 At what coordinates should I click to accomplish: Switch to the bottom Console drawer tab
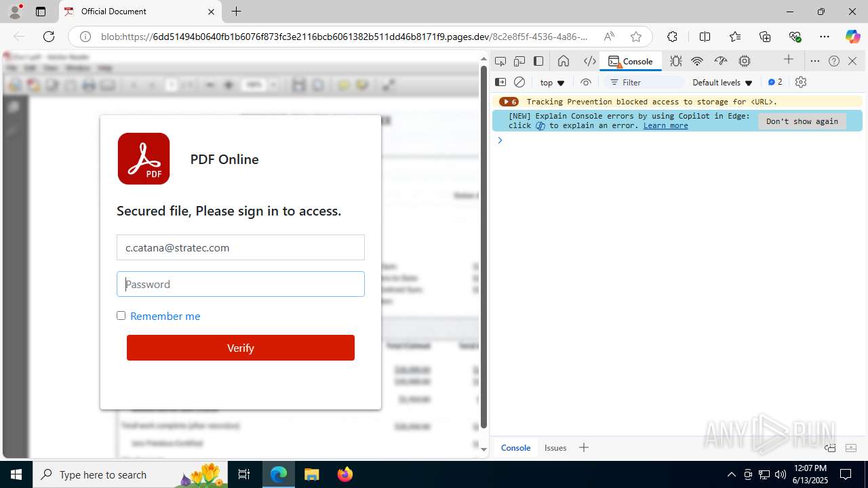click(515, 447)
